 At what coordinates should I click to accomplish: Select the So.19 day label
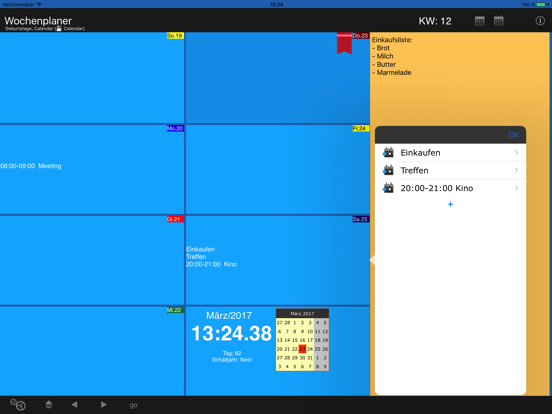[175, 36]
